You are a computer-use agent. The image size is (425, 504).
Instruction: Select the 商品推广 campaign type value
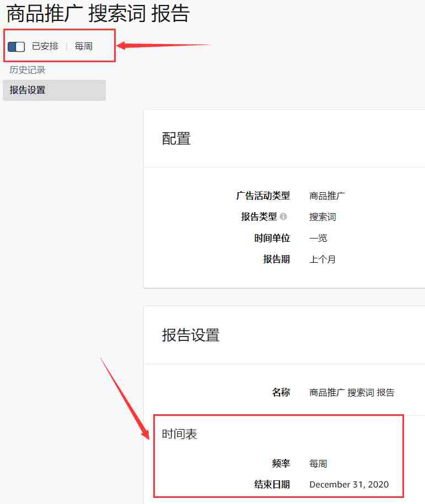(327, 196)
